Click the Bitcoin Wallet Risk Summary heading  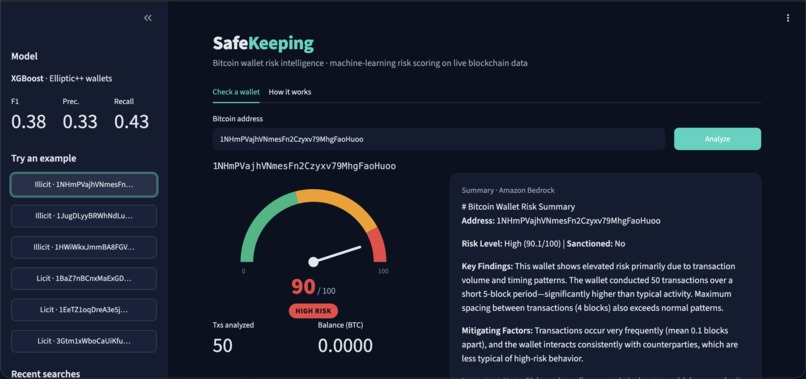pyautogui.click(x=518, y=207)
